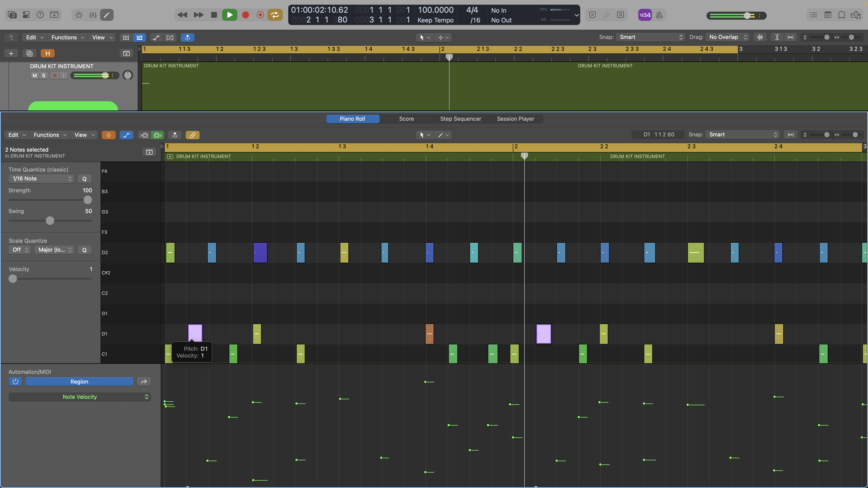Image resolution: width=868 pixels, height=488 pixels.
Task: Switch to the Score tab
Action: (406, 119)
